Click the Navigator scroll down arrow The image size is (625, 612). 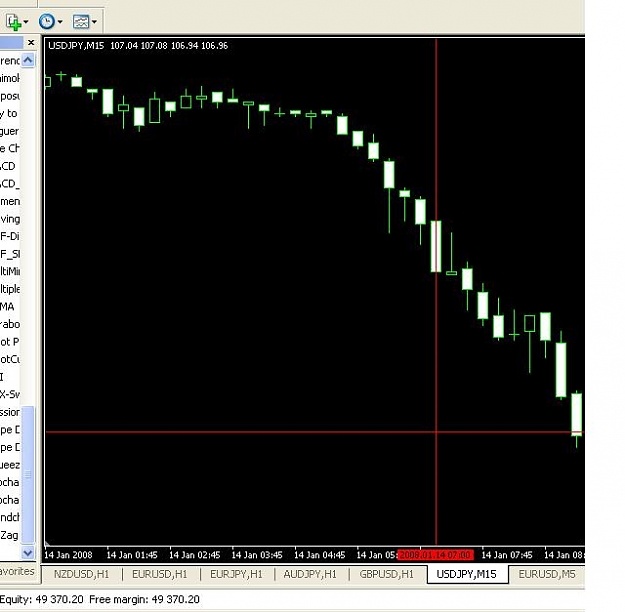point(28,553)
